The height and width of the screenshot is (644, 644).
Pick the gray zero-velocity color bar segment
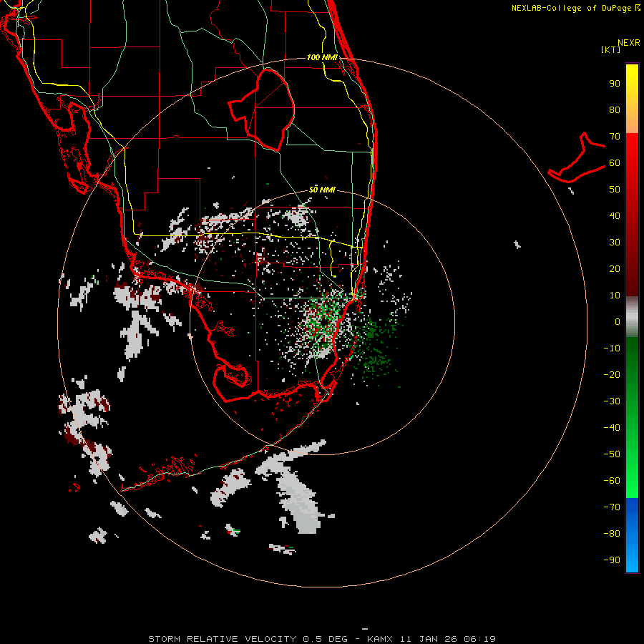click(x=632, y=317)
